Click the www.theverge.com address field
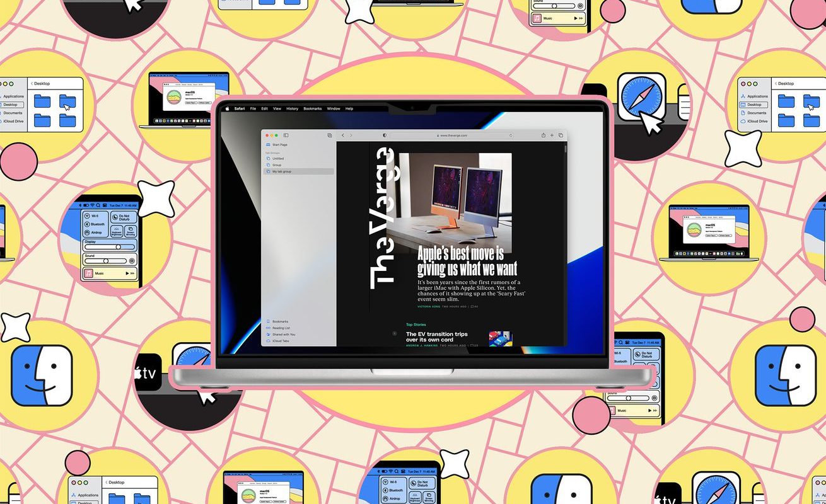This screenshot has height=504, width=826. pyautogui.click(x=453, y=135)
